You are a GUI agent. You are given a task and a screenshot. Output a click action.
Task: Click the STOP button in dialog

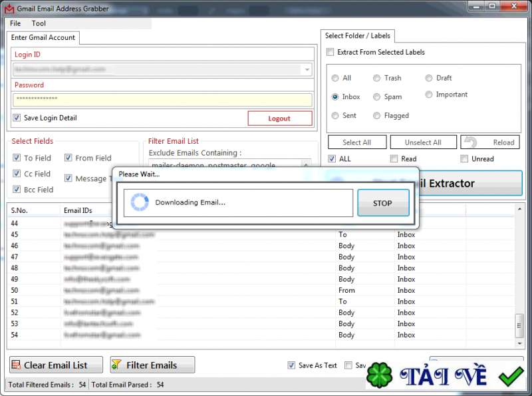point(383,203)
